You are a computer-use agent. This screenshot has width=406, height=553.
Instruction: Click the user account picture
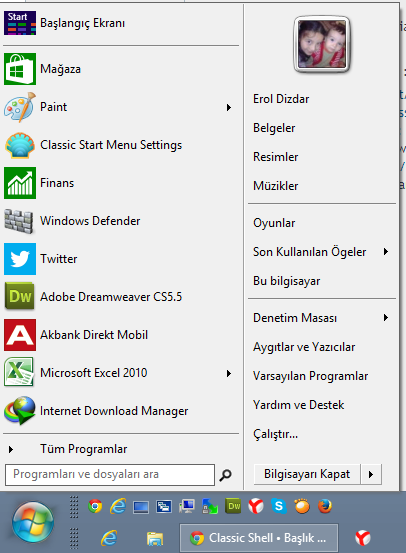coord(321,44)
